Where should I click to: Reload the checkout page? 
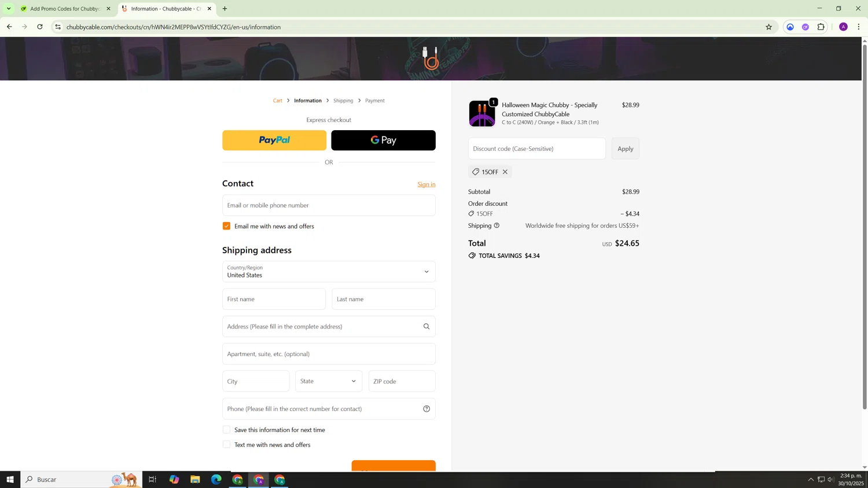tap(40, 27)
